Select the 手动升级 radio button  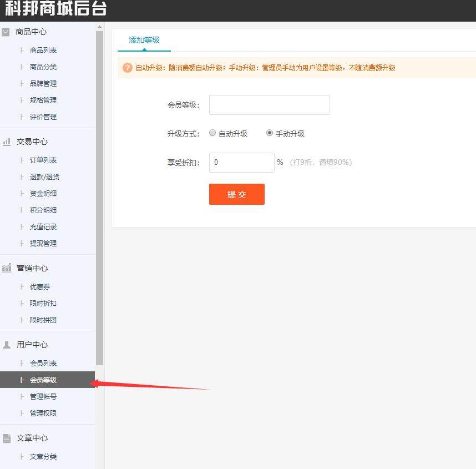pyautogui.click(x=269, y=133)
